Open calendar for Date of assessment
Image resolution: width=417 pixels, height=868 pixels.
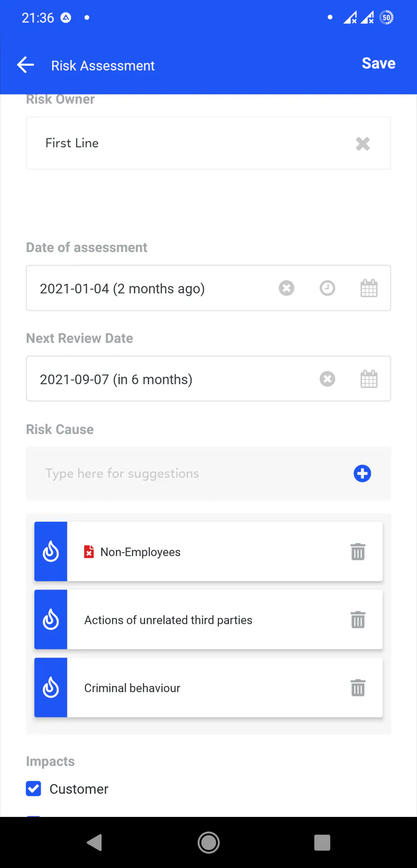[369, 288]
